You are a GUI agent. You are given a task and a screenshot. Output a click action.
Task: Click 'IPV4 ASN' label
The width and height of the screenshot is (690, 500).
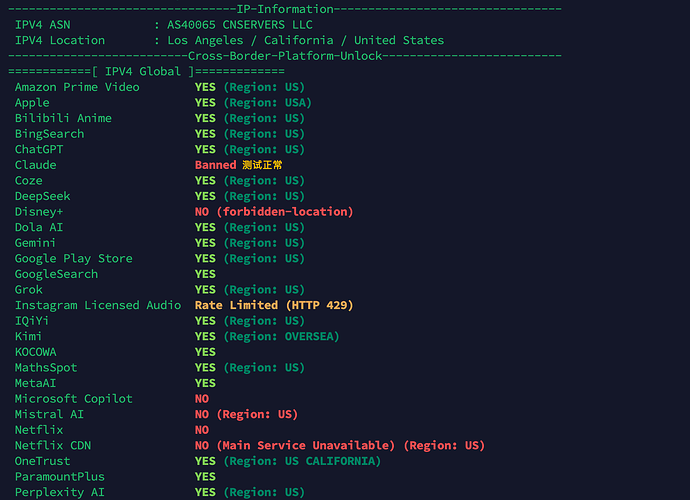pyautogui.click(x=43, y=25)
